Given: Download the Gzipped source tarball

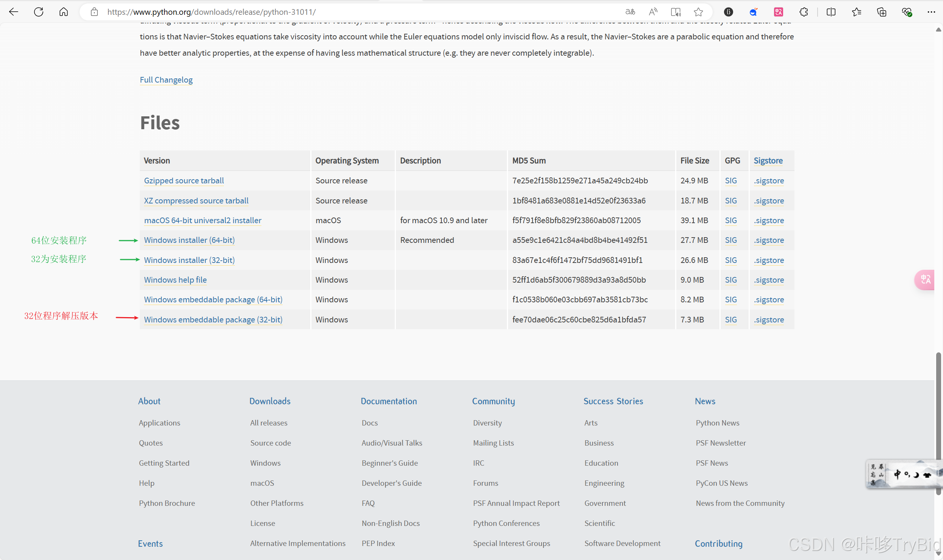Looking at the screenshot, I should 184,180.
